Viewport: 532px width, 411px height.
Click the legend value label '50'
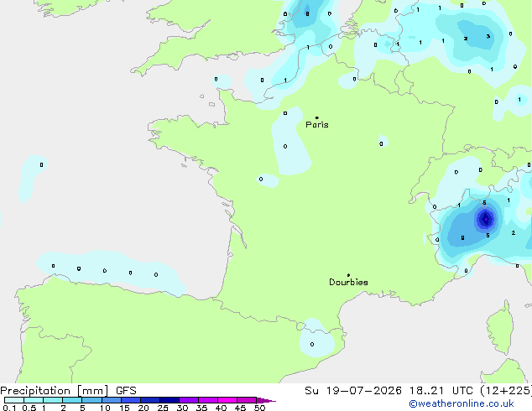pyautogui.click(x=259, y=408)
